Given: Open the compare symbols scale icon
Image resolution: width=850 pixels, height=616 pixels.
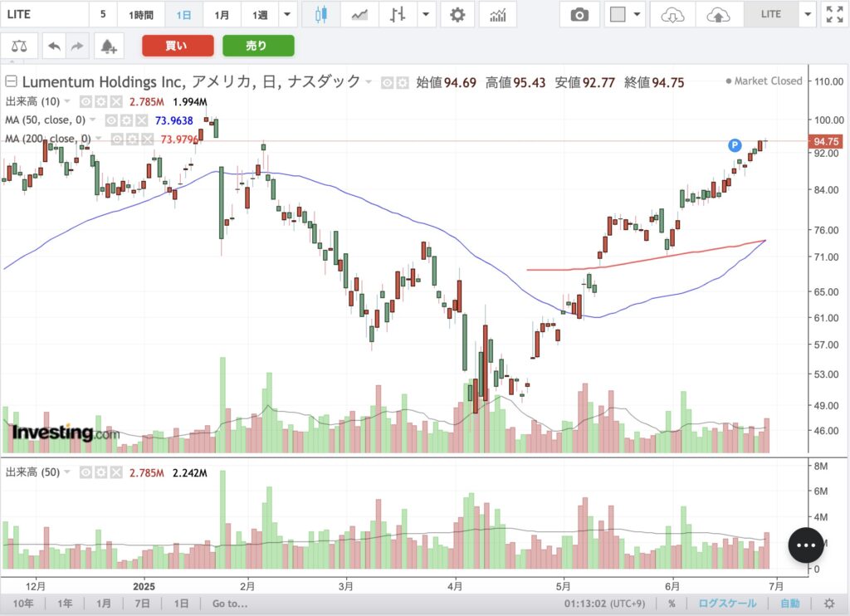Looking at the screenshot, I should coord(19,46).
